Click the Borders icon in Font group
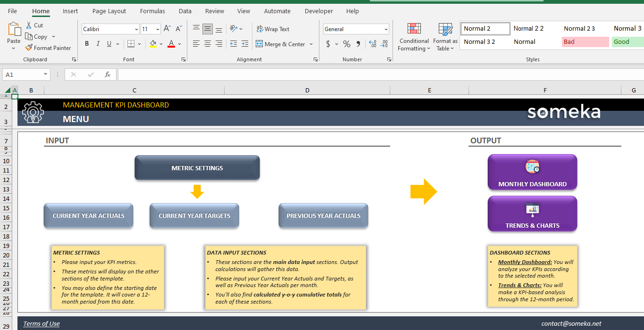 pos(131,44)
